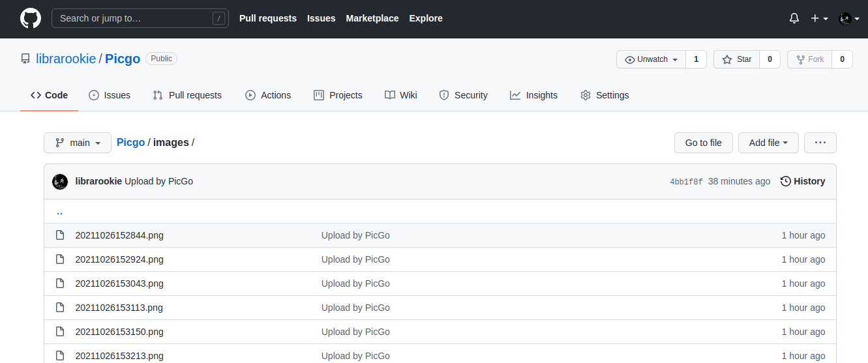Click the GitHub Octocat logo

tap(31, 18)
